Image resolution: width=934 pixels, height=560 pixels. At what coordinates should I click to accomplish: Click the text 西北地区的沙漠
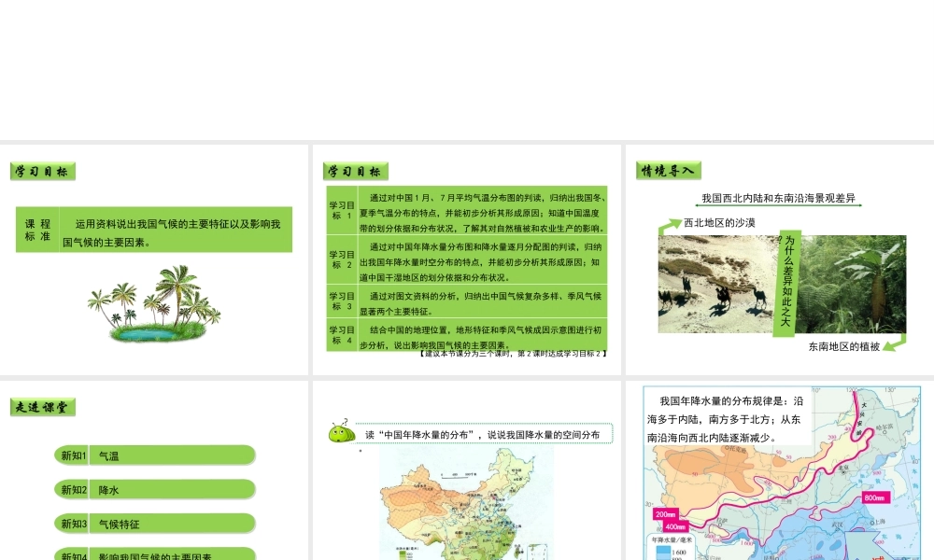[x=719, y=222]
